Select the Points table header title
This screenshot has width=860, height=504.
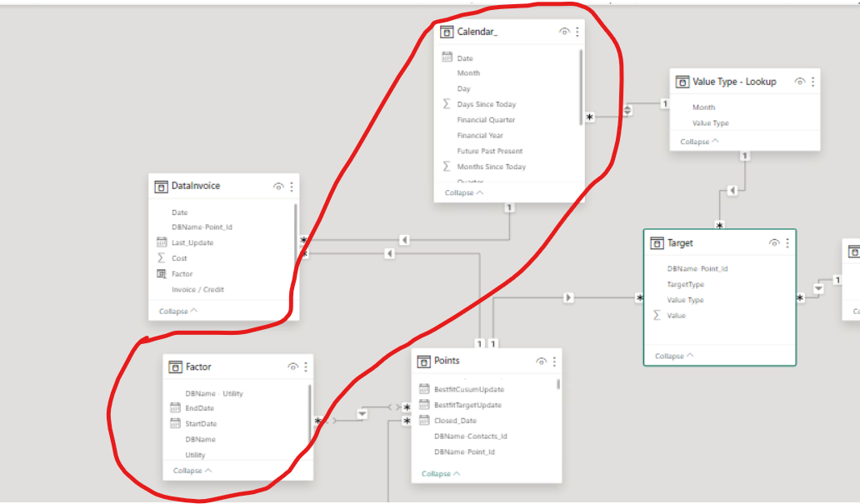447,361
